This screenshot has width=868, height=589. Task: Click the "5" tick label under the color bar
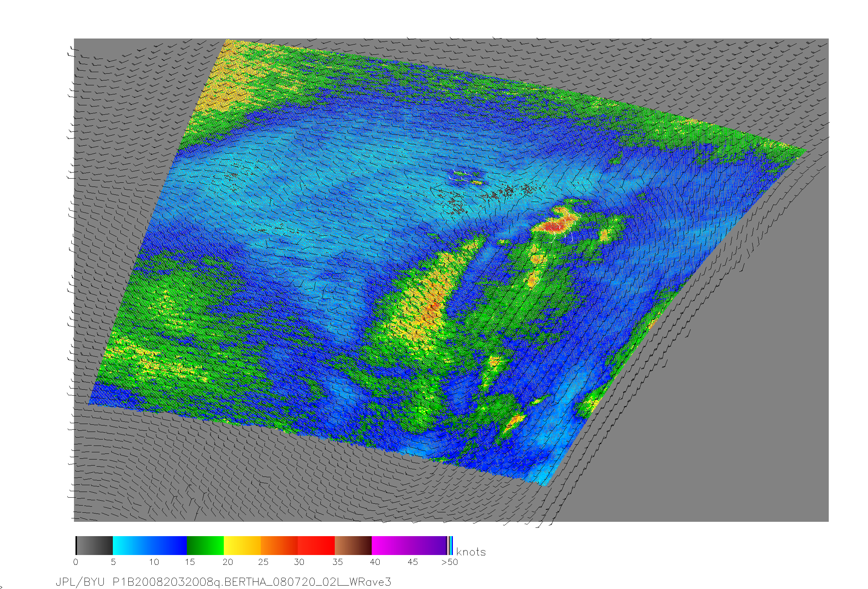113,562
